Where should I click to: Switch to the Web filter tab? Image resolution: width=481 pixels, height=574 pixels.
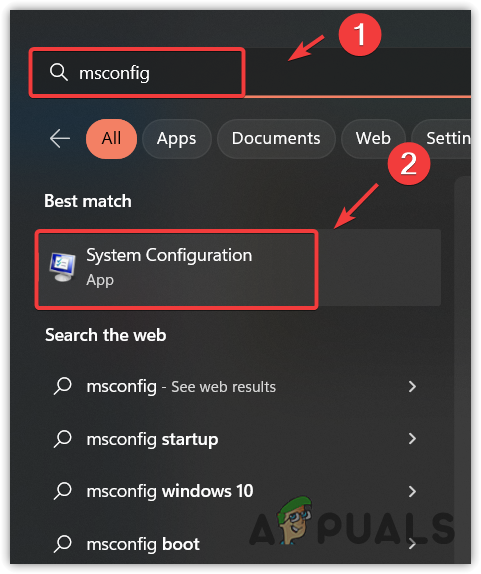pyautogui.click(x=373, y=139)
